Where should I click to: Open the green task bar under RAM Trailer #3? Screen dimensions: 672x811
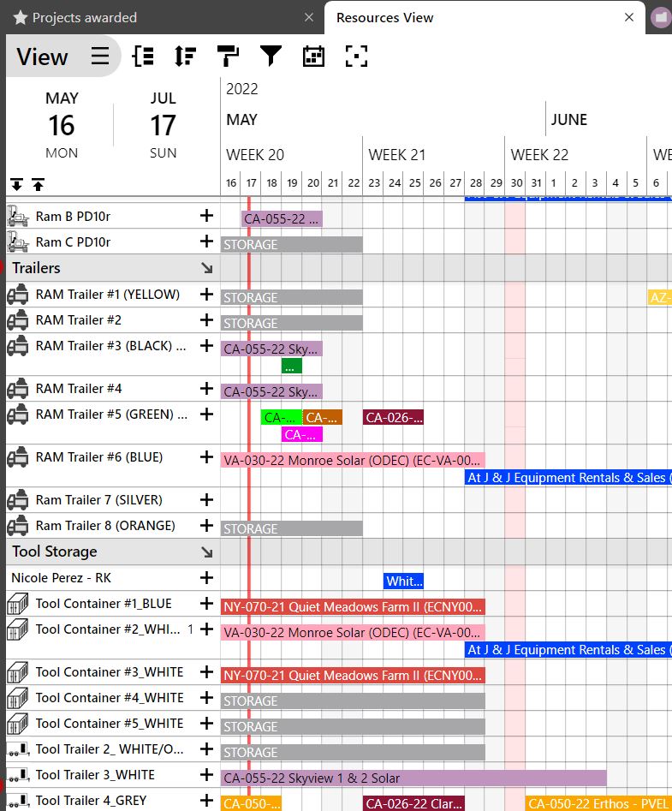pyautogui.click(x=292, y=367)
